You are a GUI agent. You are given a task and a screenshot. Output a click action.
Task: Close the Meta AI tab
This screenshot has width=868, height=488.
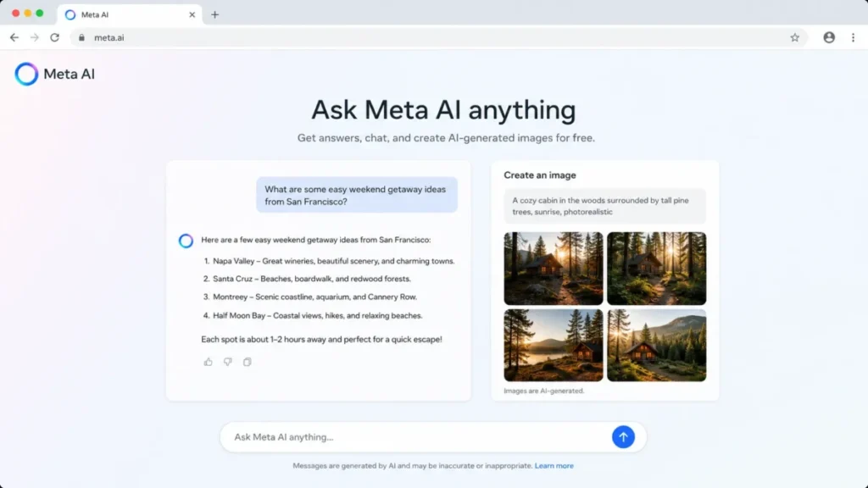192,15
